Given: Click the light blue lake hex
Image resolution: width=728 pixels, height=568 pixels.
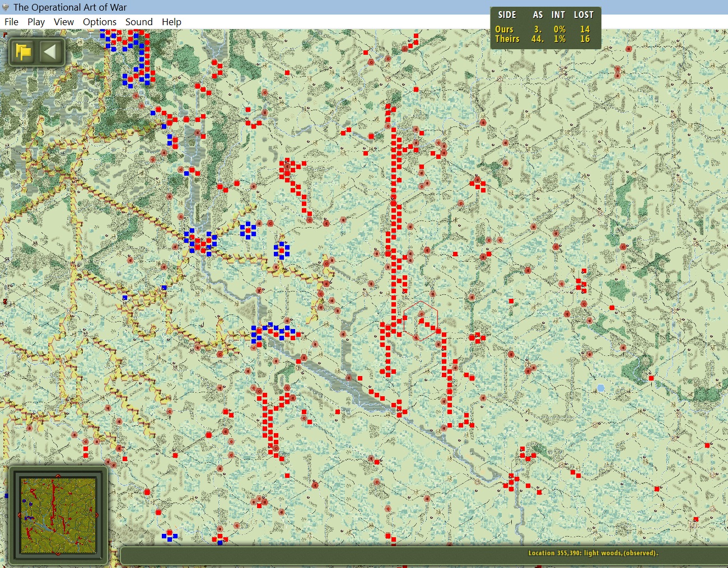Looking at the screenshot, I should [x=601, y=388].
